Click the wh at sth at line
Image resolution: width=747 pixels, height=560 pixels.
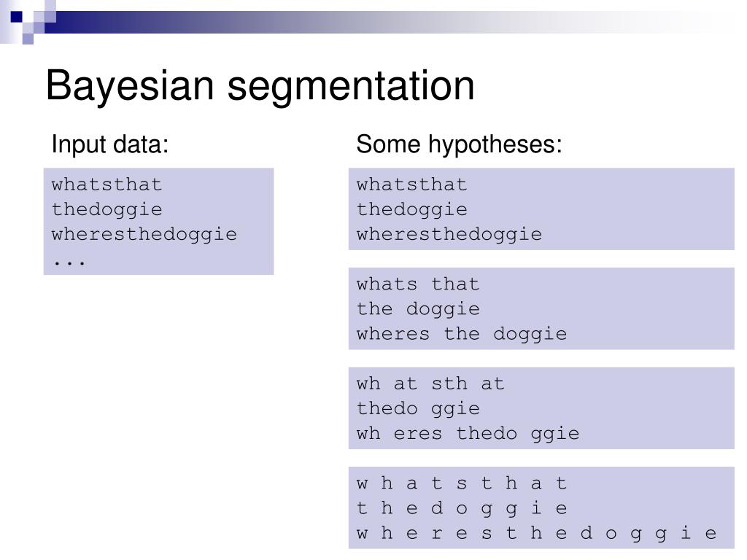click(430, 384)
